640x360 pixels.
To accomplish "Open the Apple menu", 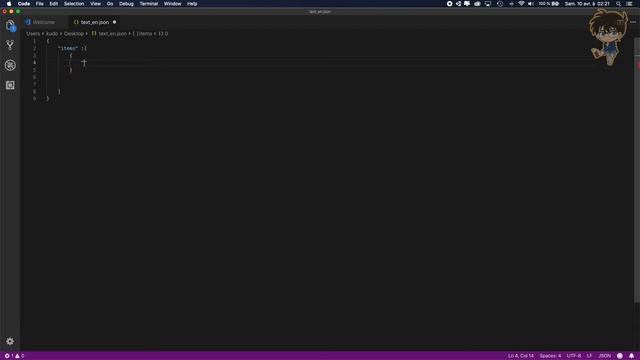I will pos(9,4).
